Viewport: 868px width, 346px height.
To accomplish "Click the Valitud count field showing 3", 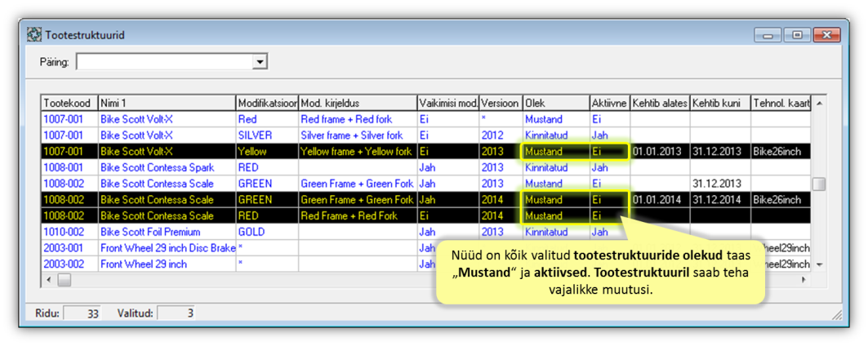I will (x=176, y=313).
